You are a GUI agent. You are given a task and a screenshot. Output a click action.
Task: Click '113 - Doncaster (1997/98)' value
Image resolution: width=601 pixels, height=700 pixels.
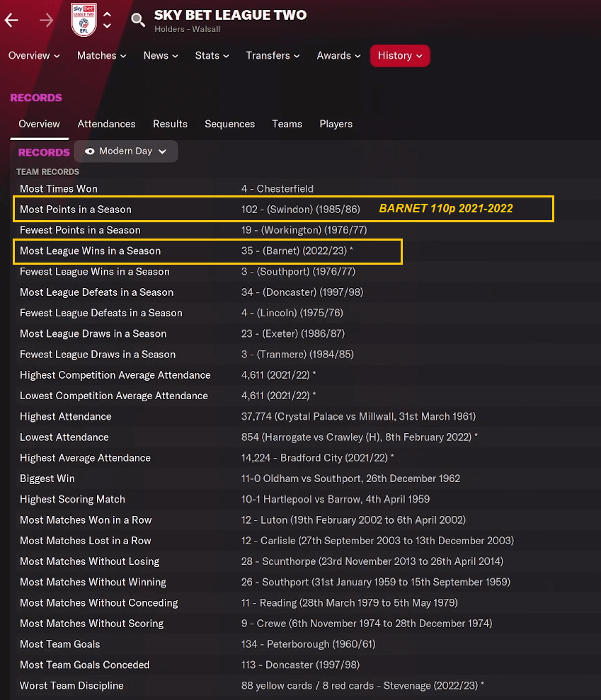tap(300, 665)
